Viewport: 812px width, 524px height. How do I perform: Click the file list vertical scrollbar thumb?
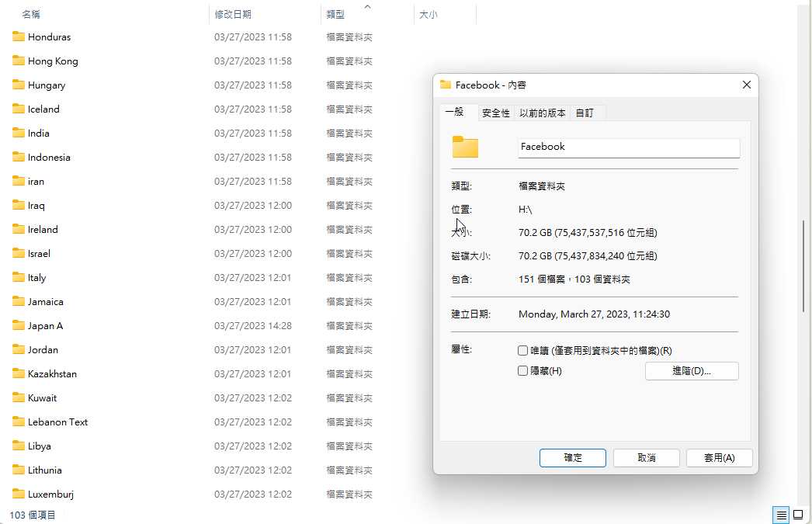(x=803, y=265)
